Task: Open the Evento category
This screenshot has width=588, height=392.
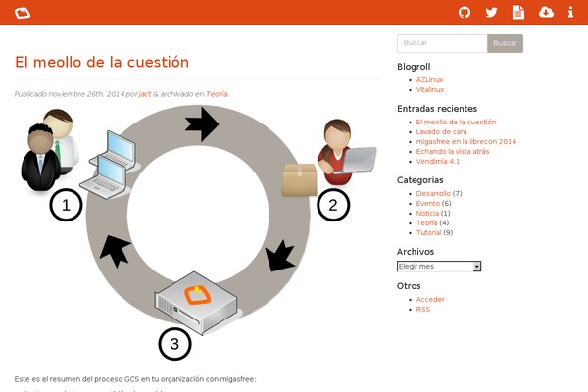Action: click(428, 203)
